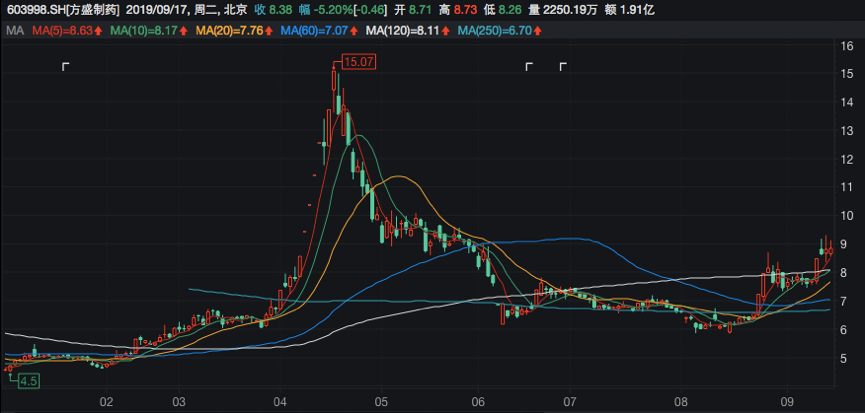Click the up arrow after MA(20)=7.76

click(271, 31)
